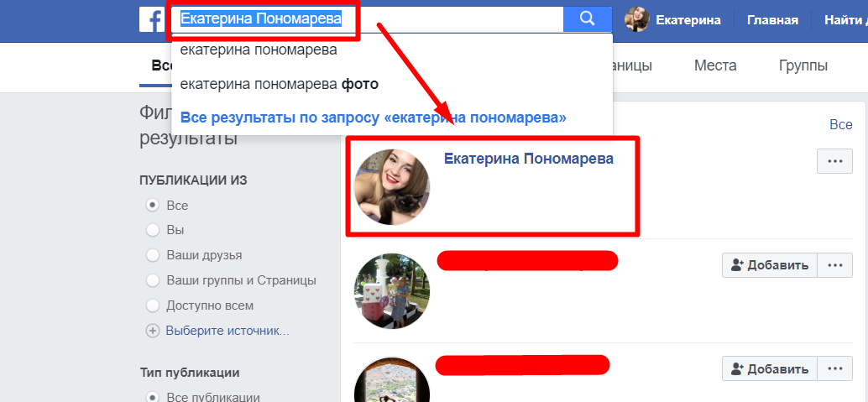Select the Ваши группы и Страницы radio
This screenshot has width=868, height=402.
152,280
